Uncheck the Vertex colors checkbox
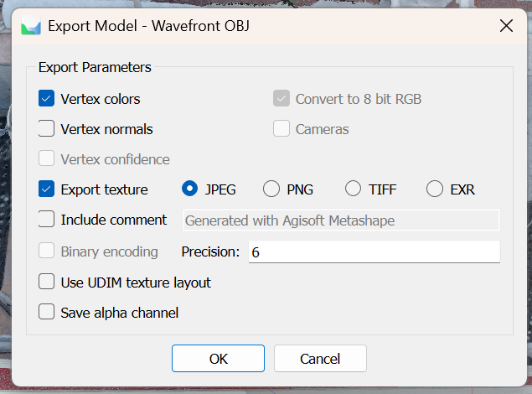The image size is (532, 394). tap(47, 99)
